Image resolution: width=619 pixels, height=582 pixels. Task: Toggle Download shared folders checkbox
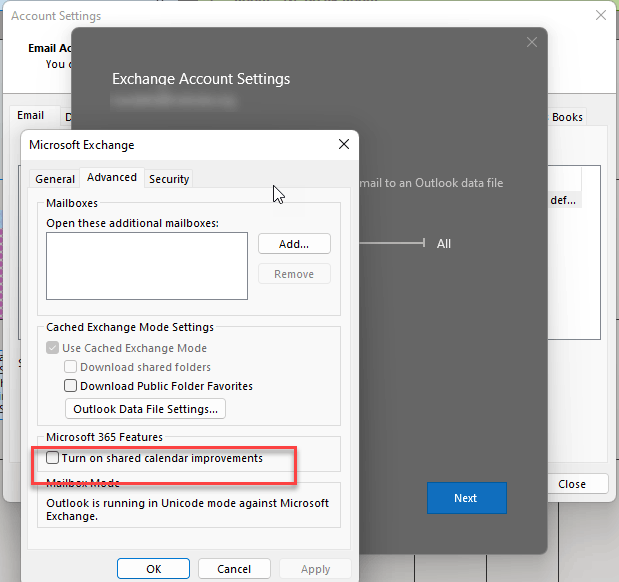pos(70,367)
